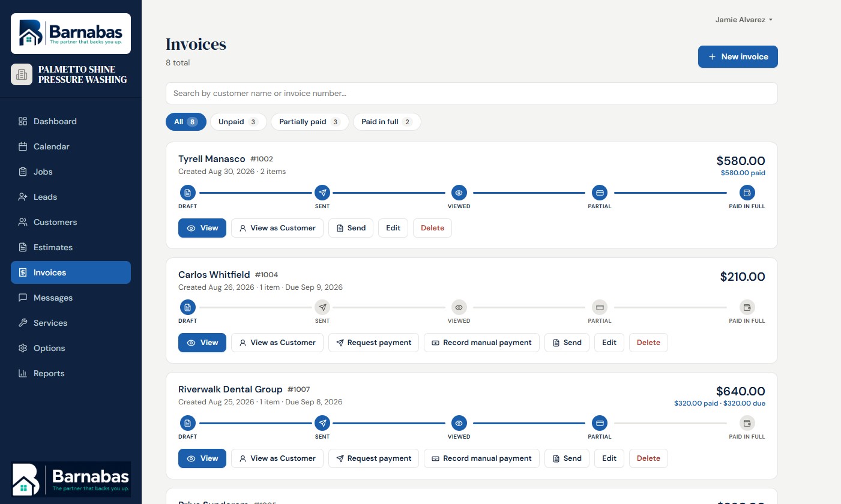Click the Customers people icon
This screenshot has width=841, height=504.
(x=23, y=222)
